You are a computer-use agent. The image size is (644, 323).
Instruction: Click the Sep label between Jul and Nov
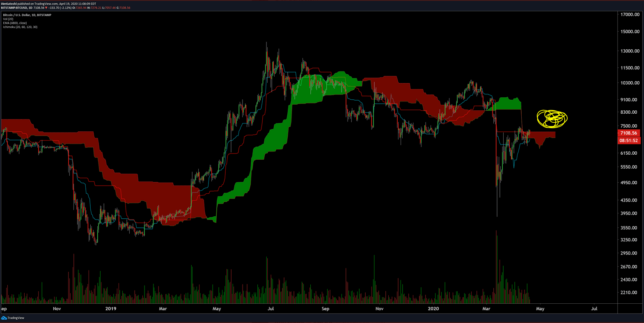325,309
